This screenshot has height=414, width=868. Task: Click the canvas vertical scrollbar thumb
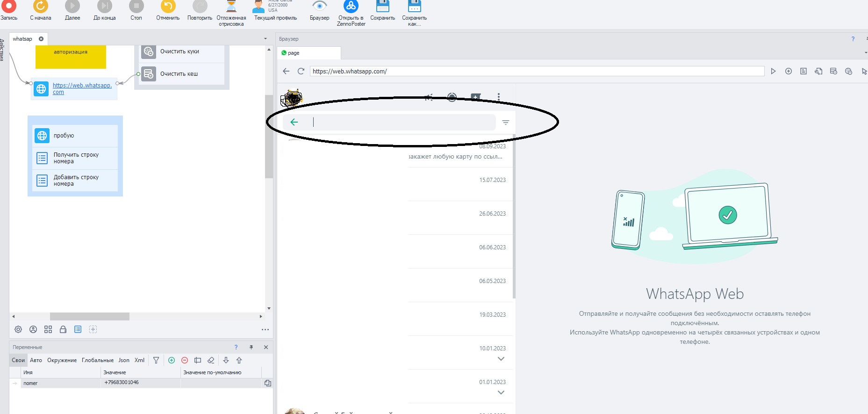[269, 136]
